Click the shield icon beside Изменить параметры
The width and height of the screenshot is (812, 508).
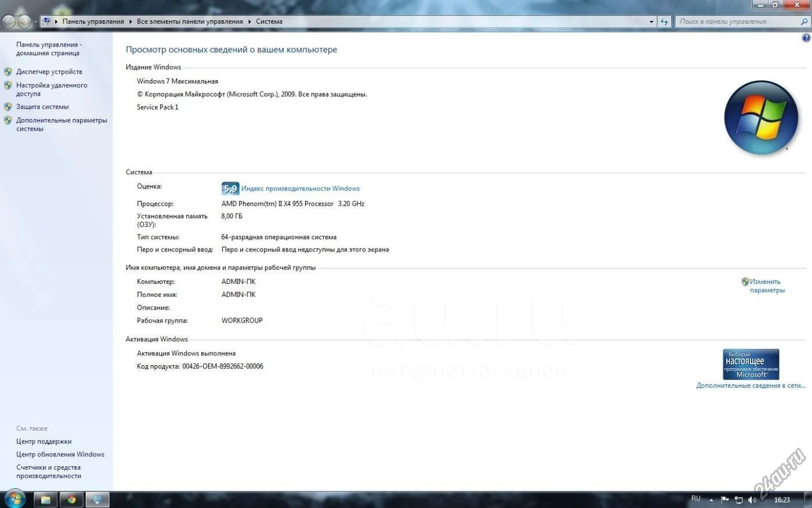tap(745, 282)
